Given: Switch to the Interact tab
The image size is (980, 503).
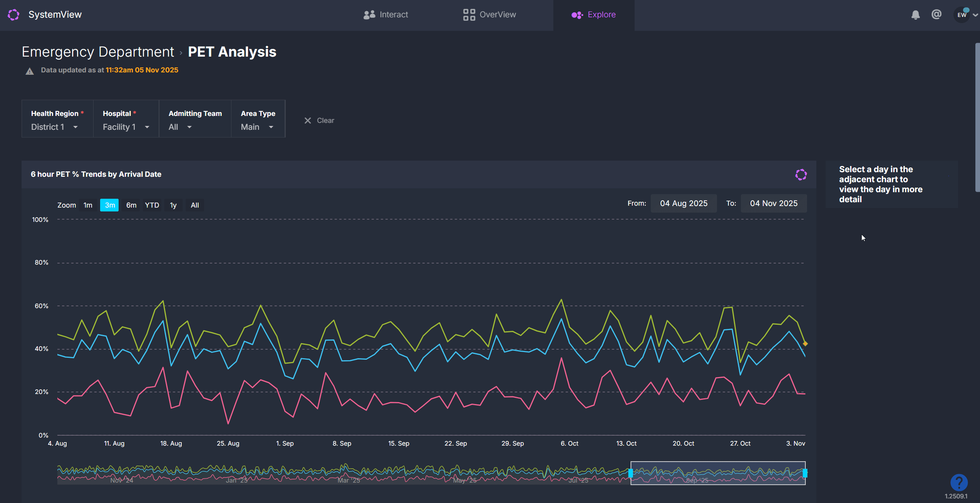Looking at the screenshot, I should coord(386,15).
